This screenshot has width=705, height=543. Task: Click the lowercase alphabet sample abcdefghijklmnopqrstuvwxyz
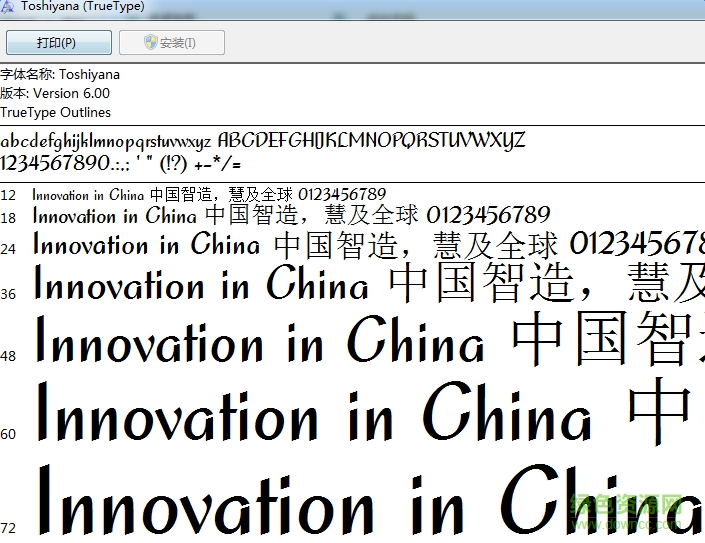106,141
